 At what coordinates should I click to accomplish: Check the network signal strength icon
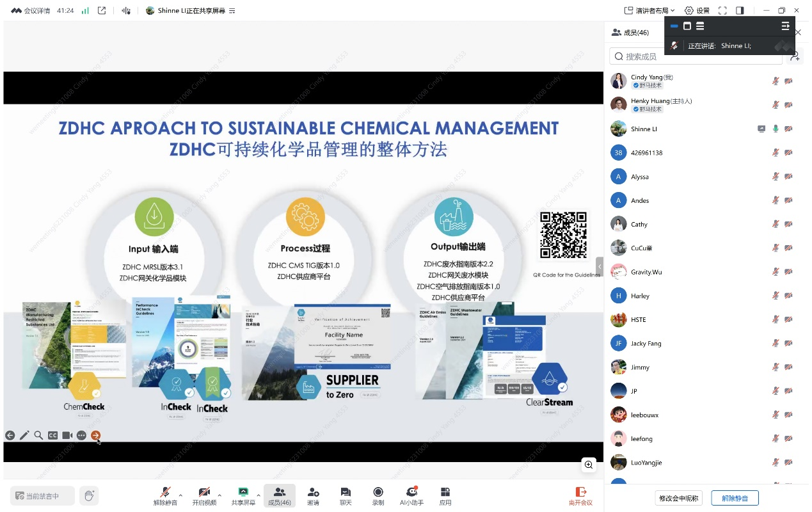(85, 10)
